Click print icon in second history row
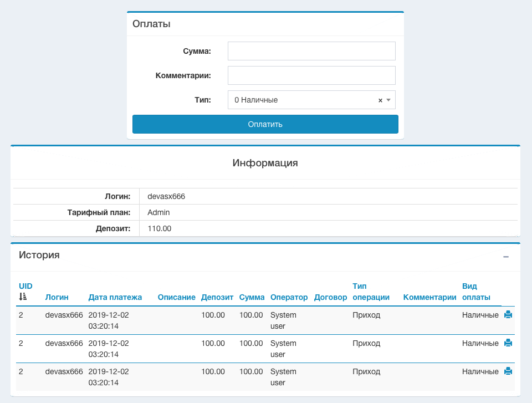532x403 pixels. tap(508, 343)
